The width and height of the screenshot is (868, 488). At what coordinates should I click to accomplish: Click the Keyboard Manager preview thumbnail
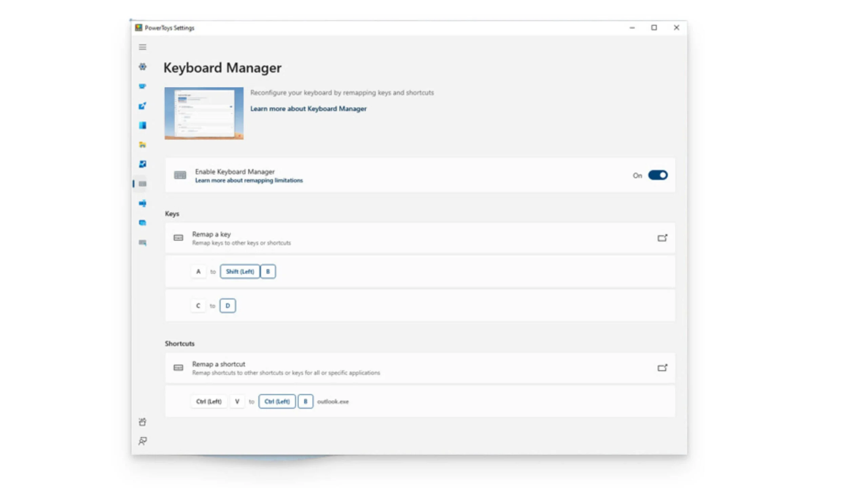pos(204,113)
